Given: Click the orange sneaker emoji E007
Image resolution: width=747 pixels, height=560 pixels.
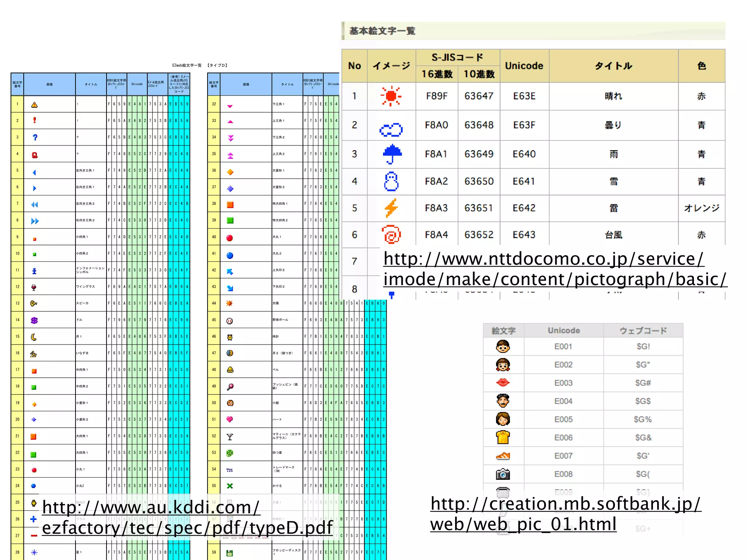Looking at the screenshot, I should [503, 456].
